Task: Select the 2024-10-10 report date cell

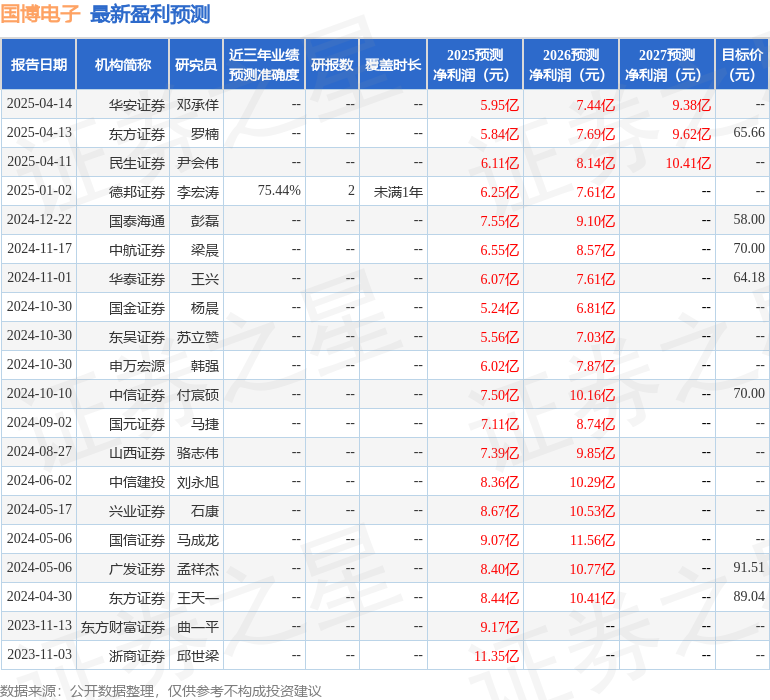Action: click(40, 394)
